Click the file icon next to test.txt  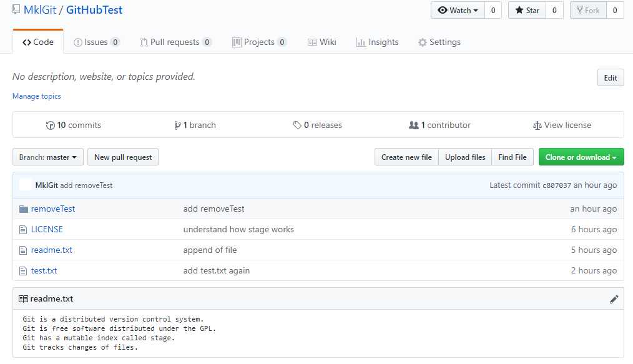(23, 271)
